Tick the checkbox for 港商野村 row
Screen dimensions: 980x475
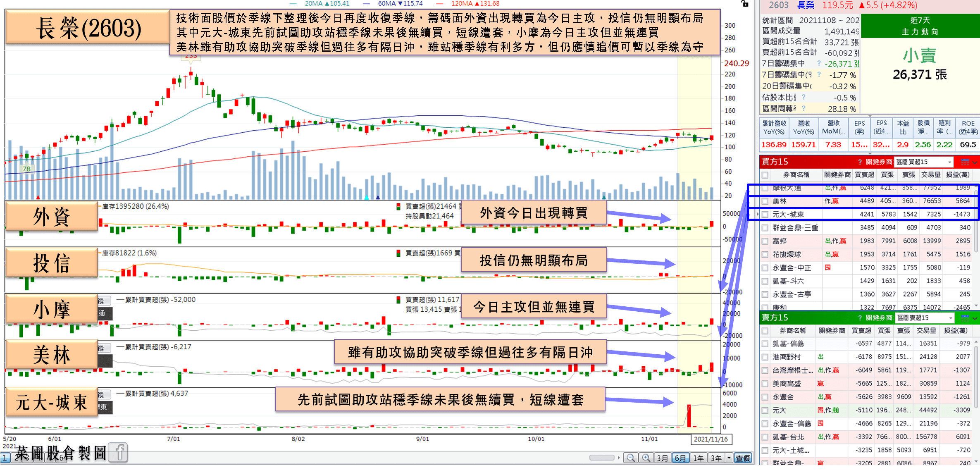[765, 357]
